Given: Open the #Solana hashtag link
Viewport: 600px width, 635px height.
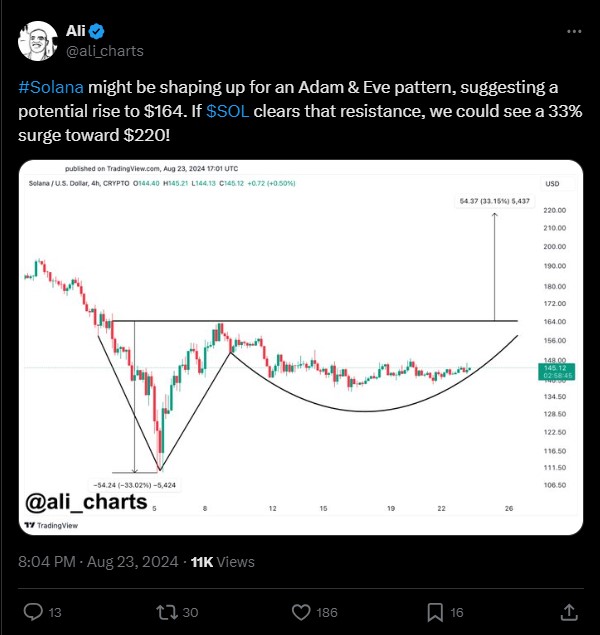Looking at the screenshot, I should click(51, 87).
